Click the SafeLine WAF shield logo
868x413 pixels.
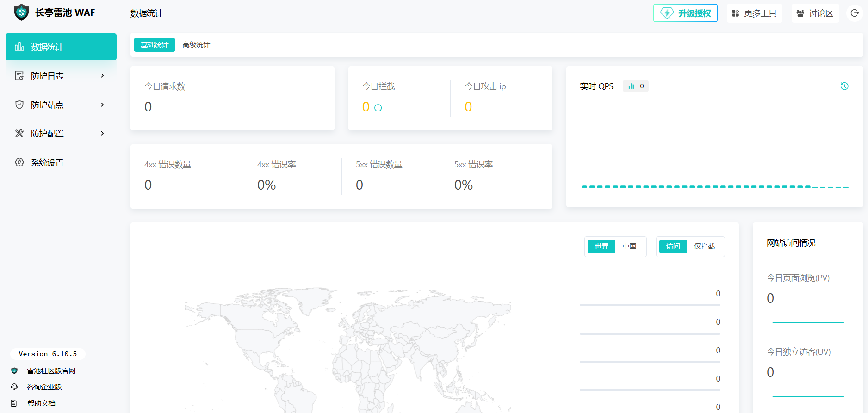click(x=21, y=12)
